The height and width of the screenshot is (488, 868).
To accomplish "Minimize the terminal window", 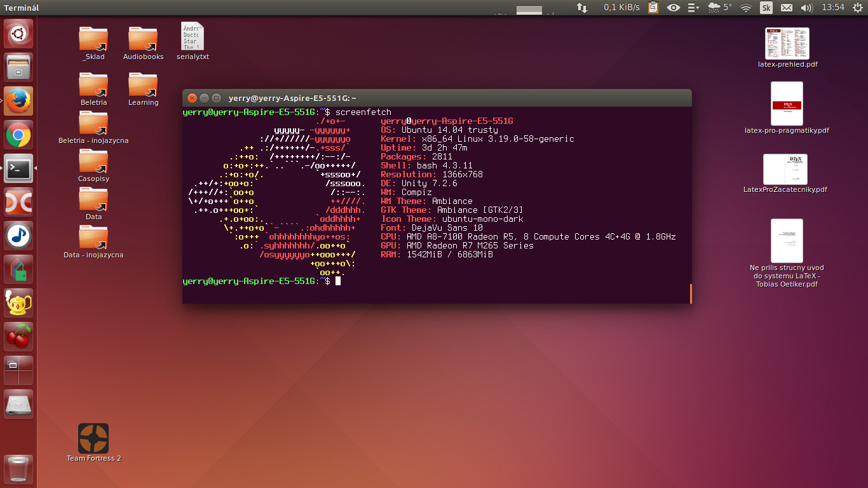I will (204, 98).
